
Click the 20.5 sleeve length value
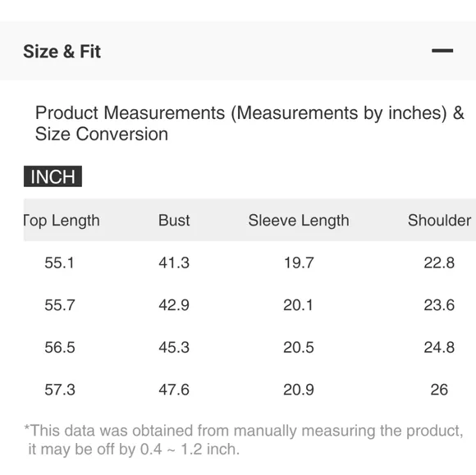299,347
